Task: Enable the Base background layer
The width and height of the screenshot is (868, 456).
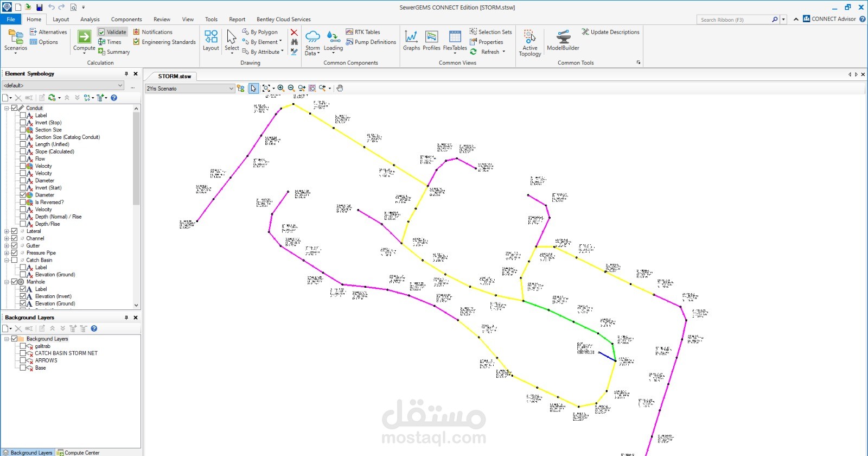Action: [x=23, y=368]
